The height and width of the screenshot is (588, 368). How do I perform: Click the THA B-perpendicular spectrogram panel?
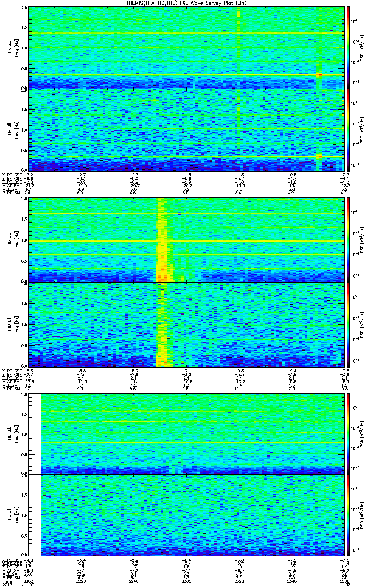pyautogui.click(x=186, y=48)
